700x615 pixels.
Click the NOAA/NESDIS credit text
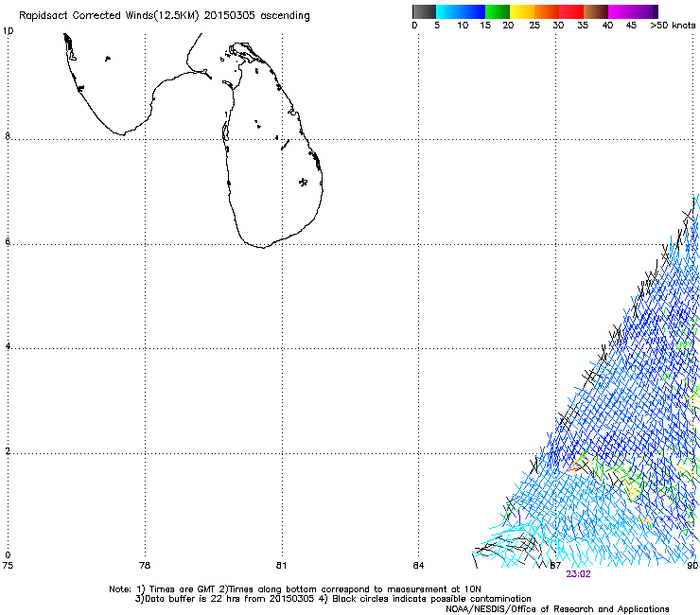point(557,609)
